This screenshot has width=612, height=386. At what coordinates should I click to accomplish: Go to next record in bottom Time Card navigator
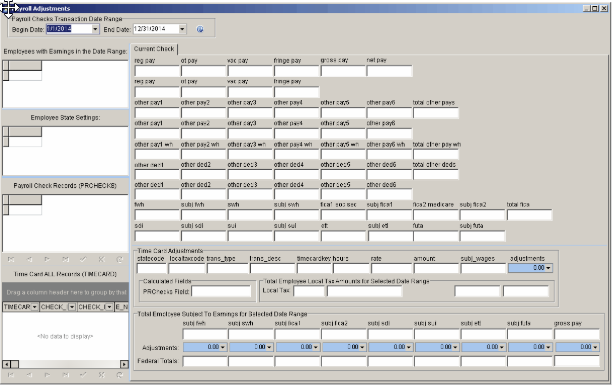click(x=47, y=375)
